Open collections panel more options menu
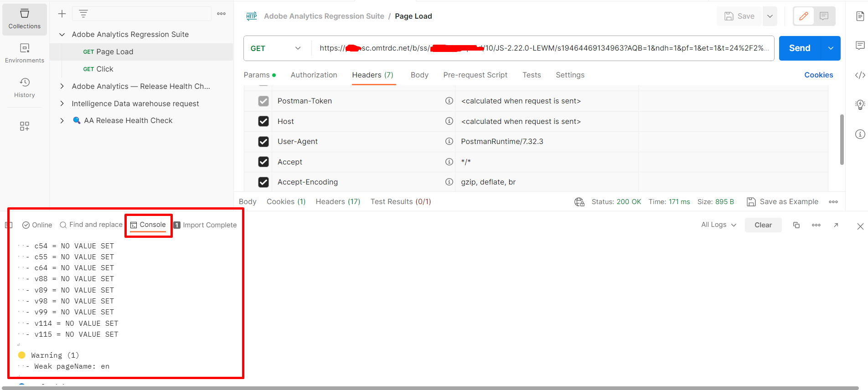This screenshot has height=390, width=868. [222, 14]
